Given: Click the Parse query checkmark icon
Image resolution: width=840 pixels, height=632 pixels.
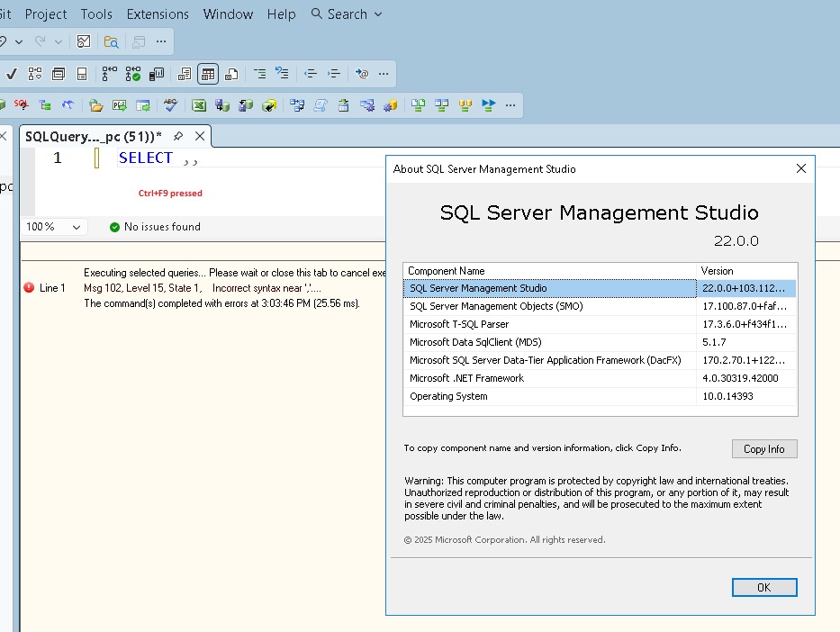Looking at the screenshot, I should 11,74.
